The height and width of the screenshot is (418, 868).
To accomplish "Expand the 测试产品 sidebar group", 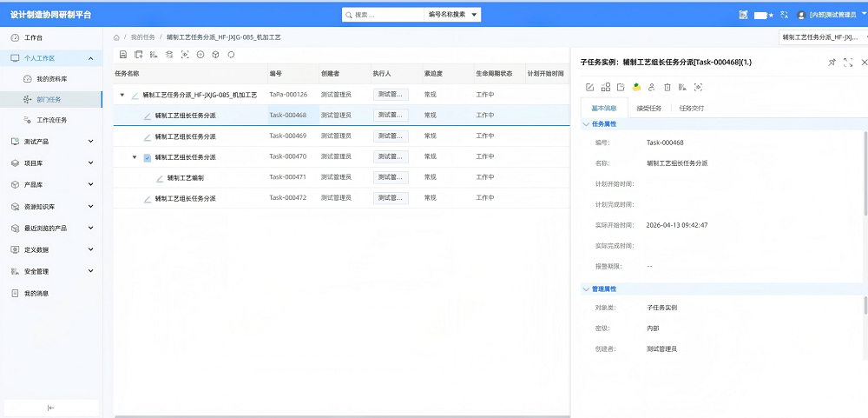I will (91, 142).
